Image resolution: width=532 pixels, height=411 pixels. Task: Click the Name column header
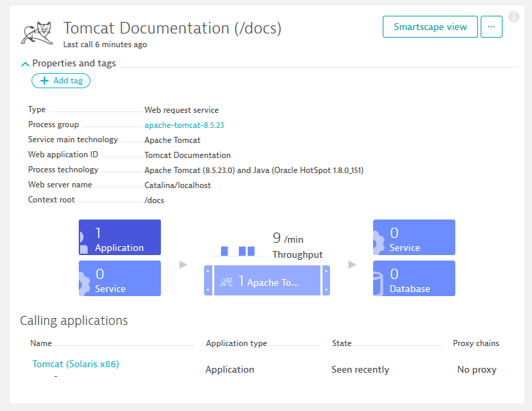40,343
